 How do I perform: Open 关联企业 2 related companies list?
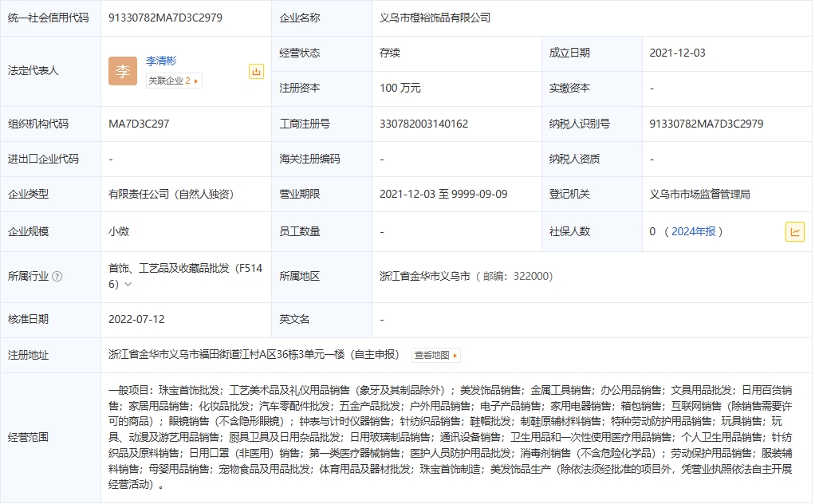(x=174, y=81)
